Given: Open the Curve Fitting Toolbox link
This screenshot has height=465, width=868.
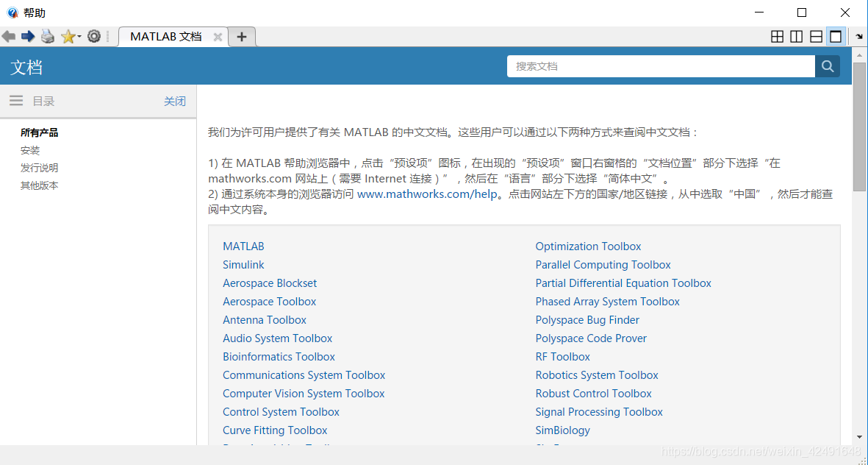Looking at the screenshot, I should (275, 430).
